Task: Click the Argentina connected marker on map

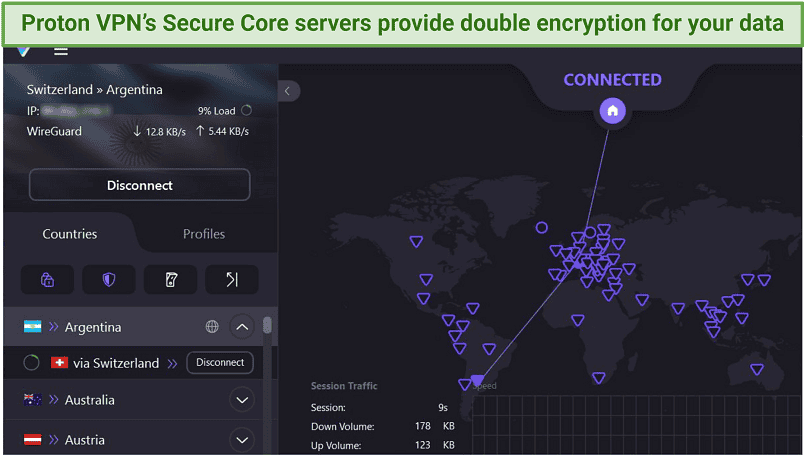Action: coord(477,381)
